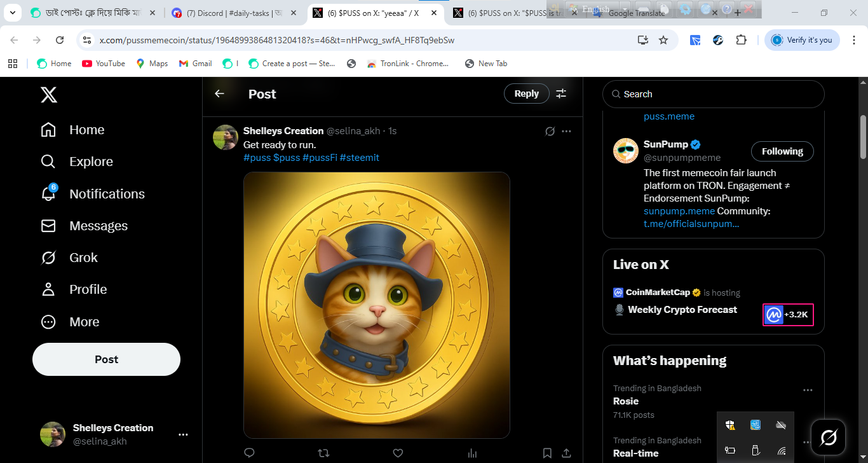Open the $puss cashtag link
The image size is (868, 463).
point(287,157)
